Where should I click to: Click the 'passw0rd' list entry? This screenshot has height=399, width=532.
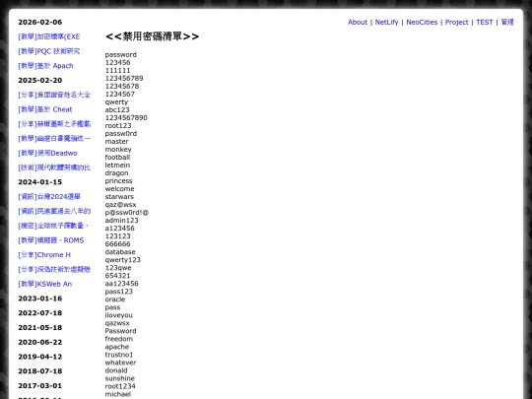coord(121,134)
